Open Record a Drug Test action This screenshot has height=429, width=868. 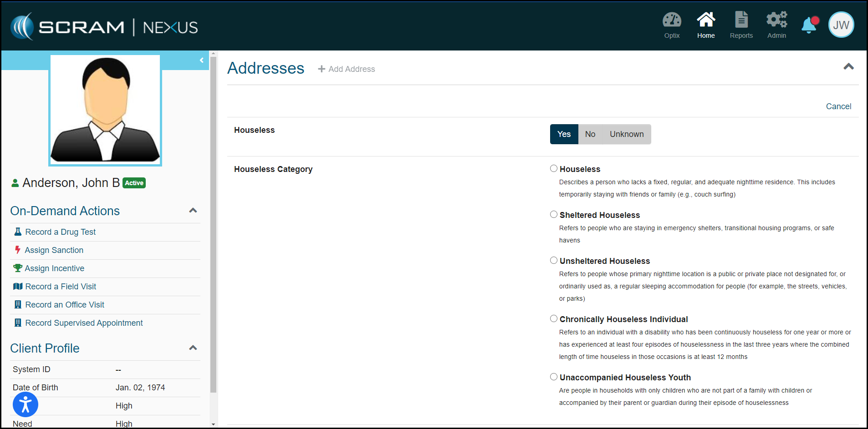pos(60,232)
